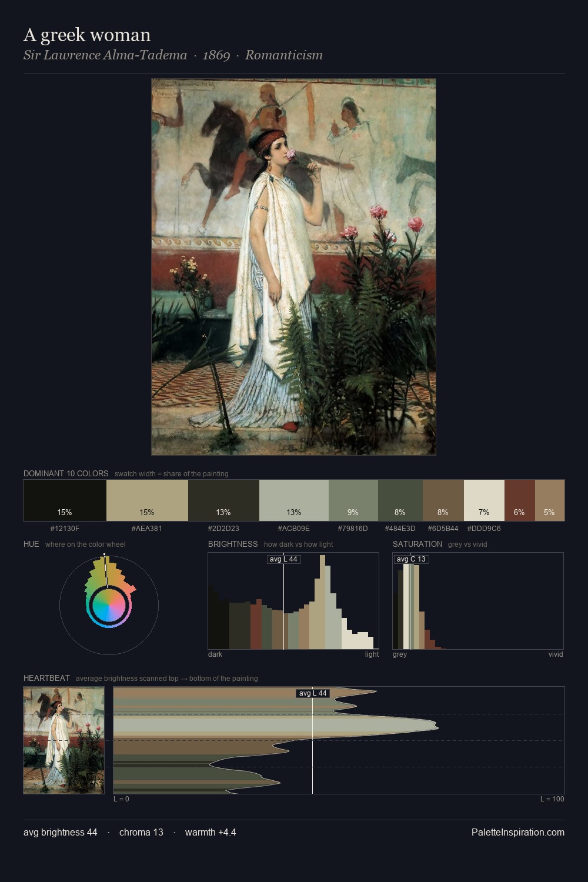Open the PaletteInspiration.com link
This screenshot has height=882, width=588.
point(518,833)
